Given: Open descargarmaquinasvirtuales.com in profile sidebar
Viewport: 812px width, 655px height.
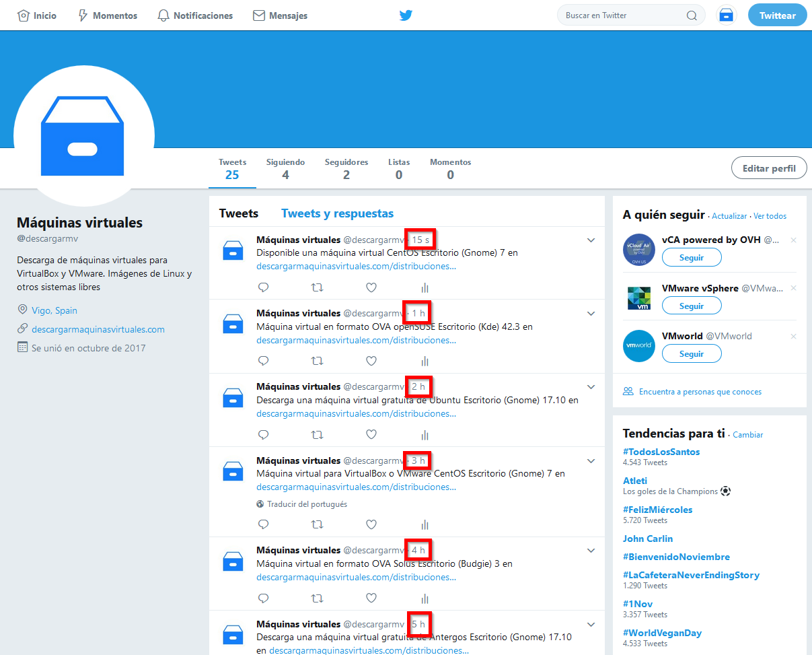Looking at the screenshot, I should pos(98,329).
